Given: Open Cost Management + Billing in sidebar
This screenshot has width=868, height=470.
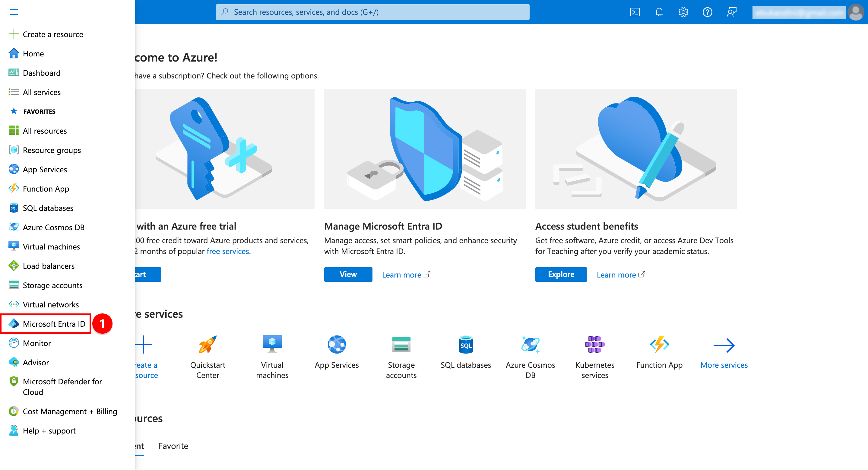Looking at the screenshot, I should (x=70, y=411).
